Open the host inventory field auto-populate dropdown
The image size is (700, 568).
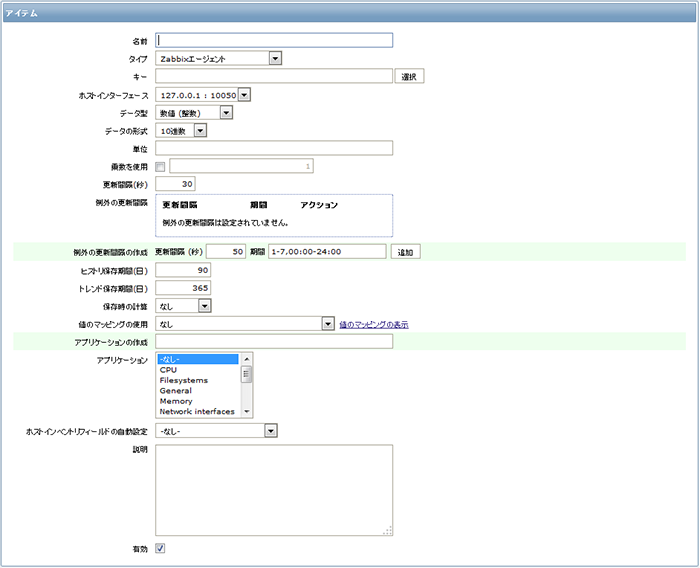[216, 431]
